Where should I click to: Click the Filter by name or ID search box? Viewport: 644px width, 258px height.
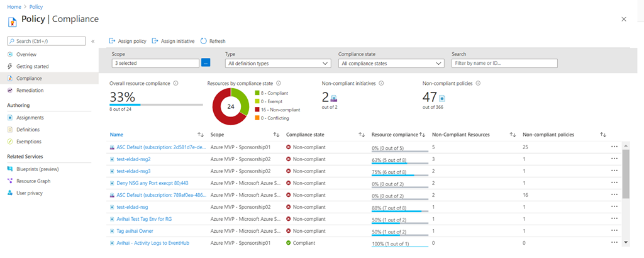504,64
